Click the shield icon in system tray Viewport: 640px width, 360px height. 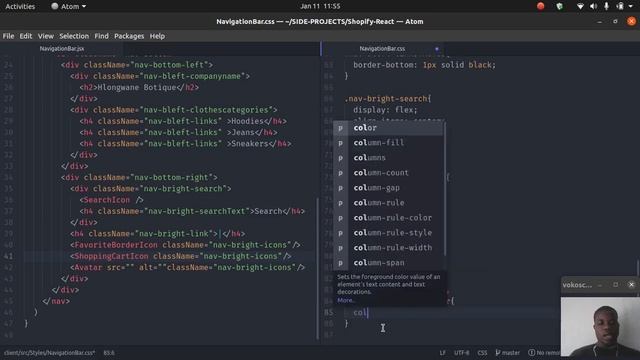[x=560, y=6]
